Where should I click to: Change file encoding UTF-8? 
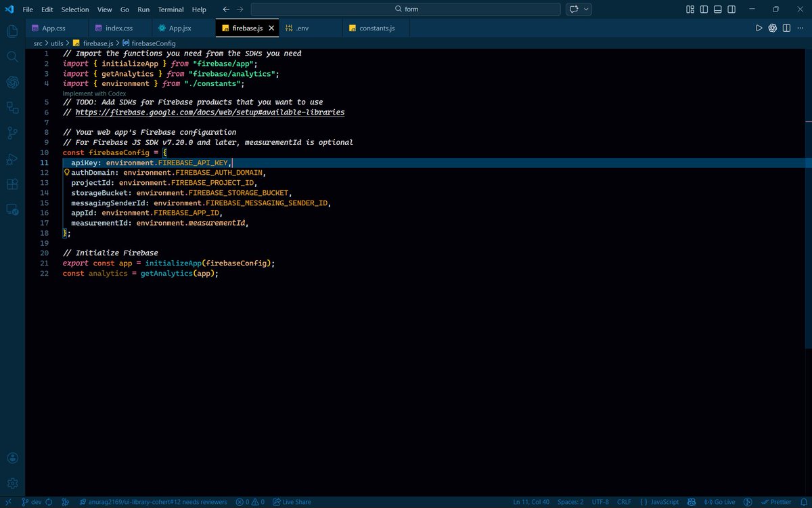point(600,502)
